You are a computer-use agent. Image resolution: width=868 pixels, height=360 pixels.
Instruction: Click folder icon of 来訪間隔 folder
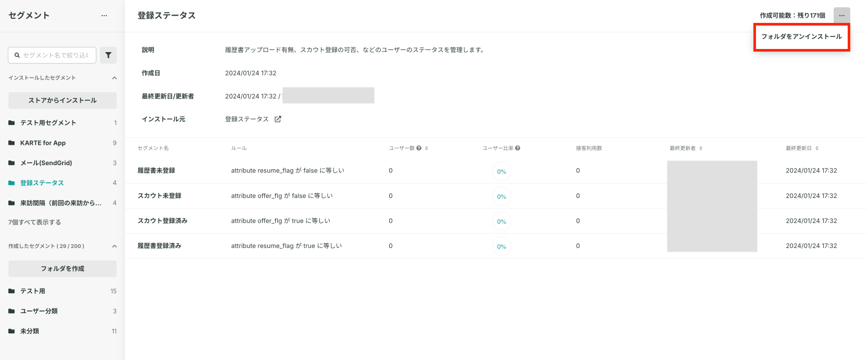pyautogui.click(x=11, y=203)
